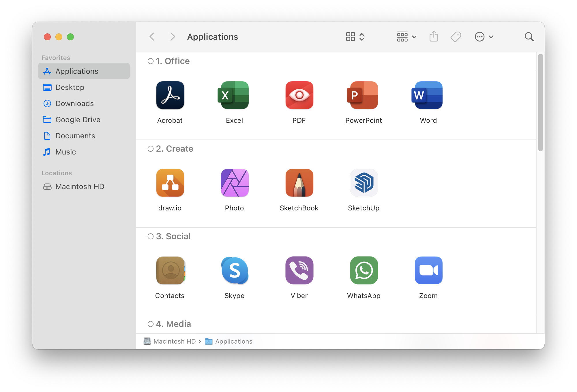Click Macintosh HD in the path bar
The height and width of the screenshot is (392, 577).
click(x=174, y=341)
